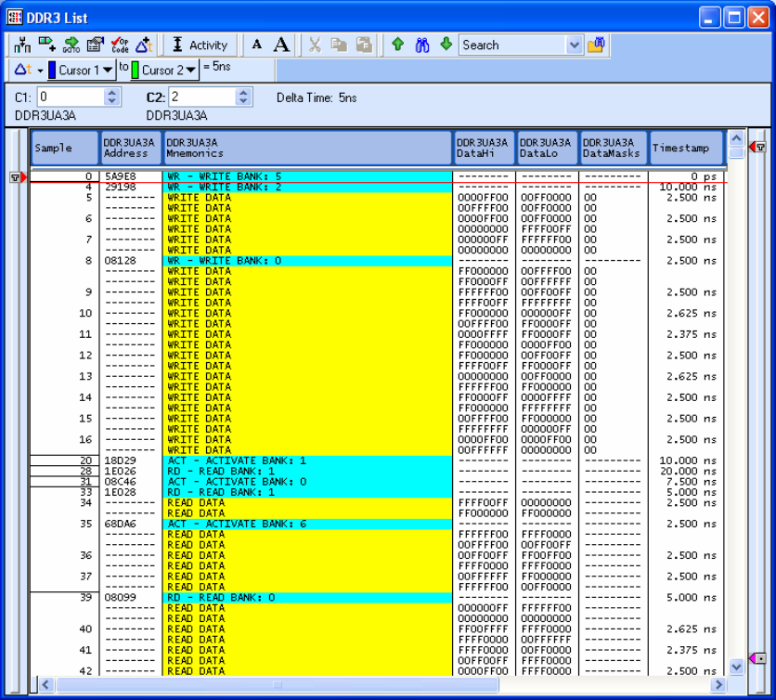The width and height of the screenshot is (776, 700).
Task: Expand the Search combo box list
Action: point(573,45)
